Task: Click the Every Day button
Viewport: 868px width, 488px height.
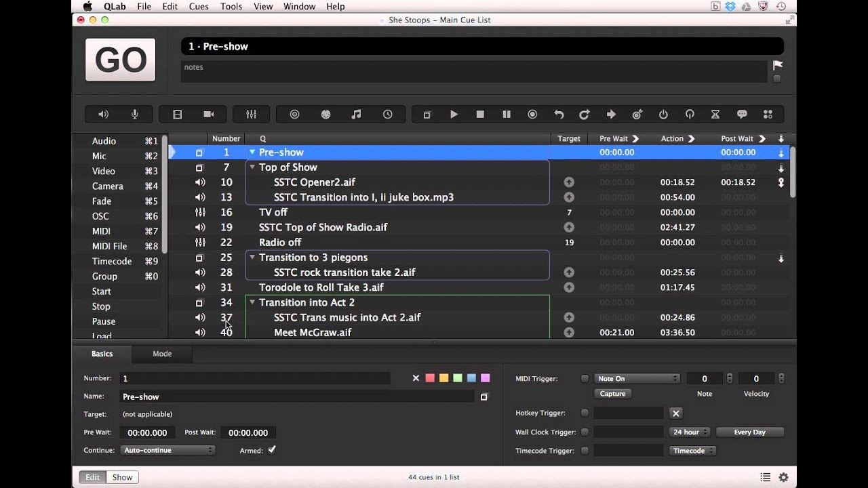Action: coord(750,432)
